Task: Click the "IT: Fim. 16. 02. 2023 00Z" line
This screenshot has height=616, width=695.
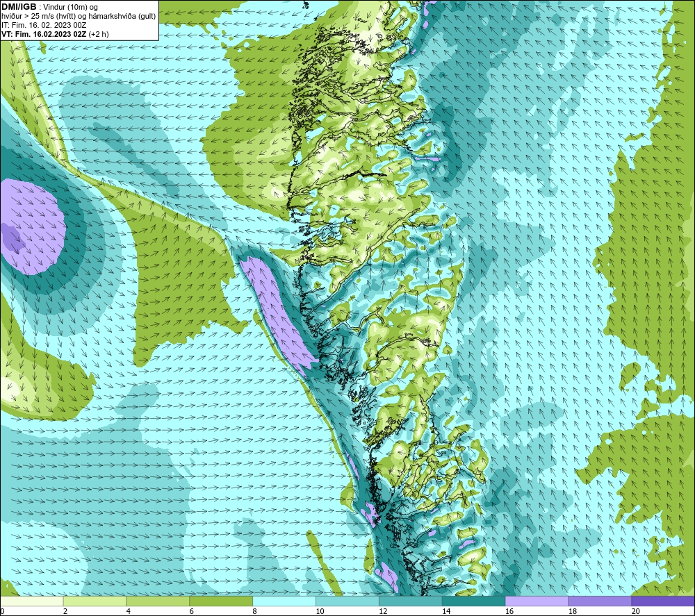Action: click(43, 25)
